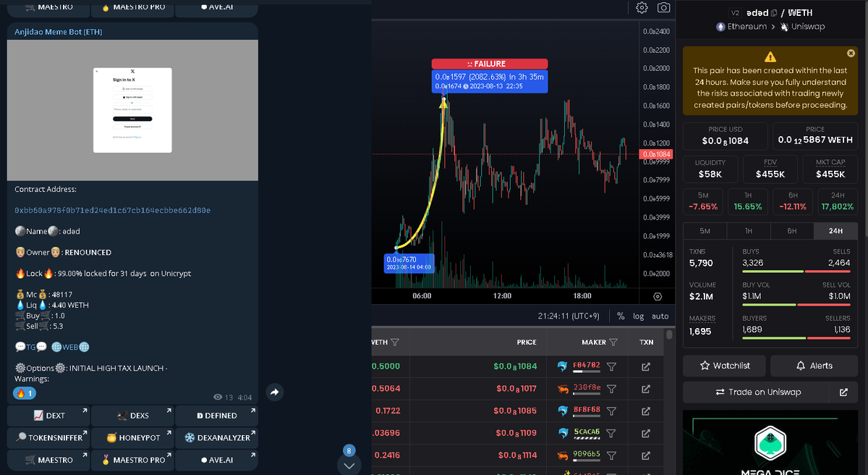Open bottom AVE.AI button
This screenshot has width=868, height=475.
(x=216, y=460)
